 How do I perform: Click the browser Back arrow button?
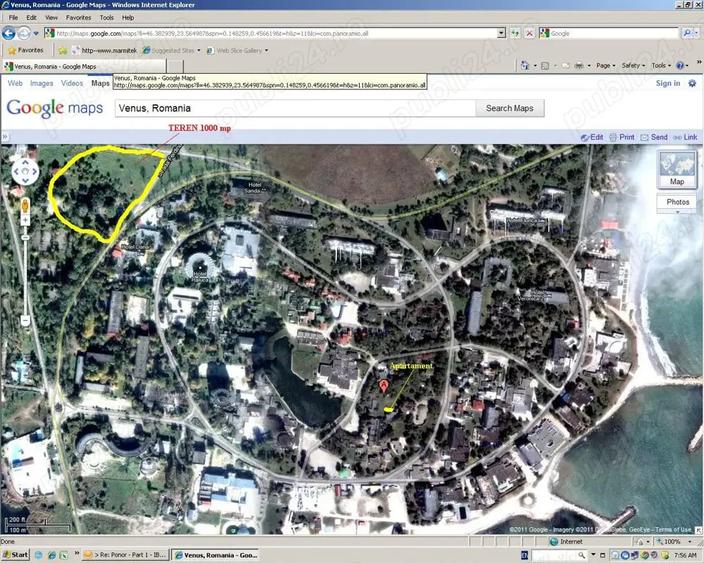click(x=9, y=33)
